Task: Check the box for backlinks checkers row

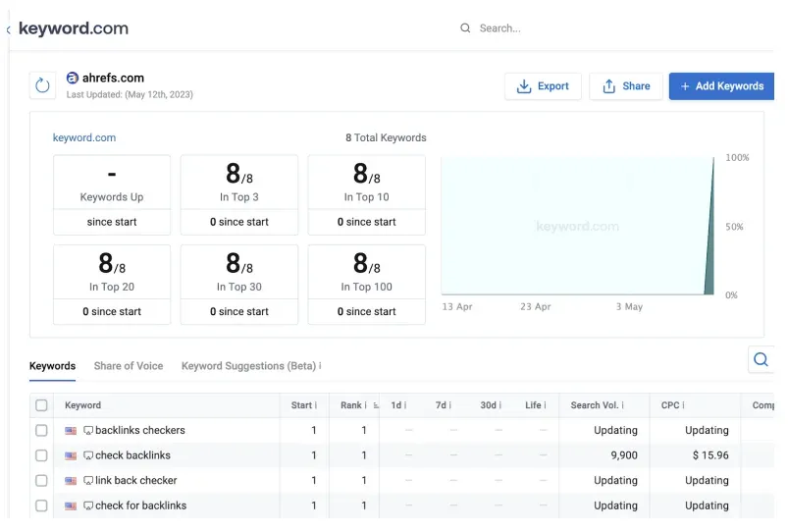Action: coord(41,431)
